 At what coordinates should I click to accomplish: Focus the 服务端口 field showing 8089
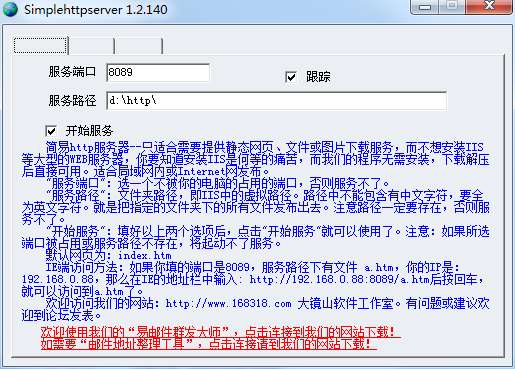(158, 72)
